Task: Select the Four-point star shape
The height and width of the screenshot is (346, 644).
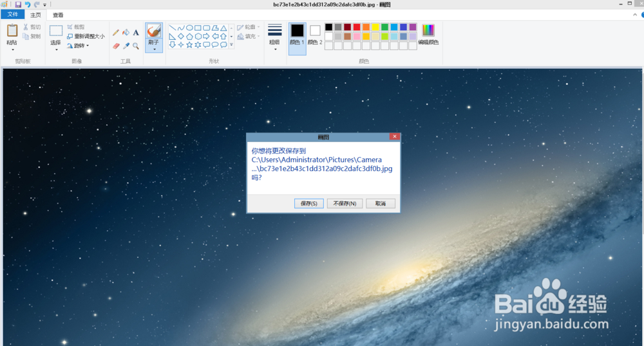Action: coord(181,44)
